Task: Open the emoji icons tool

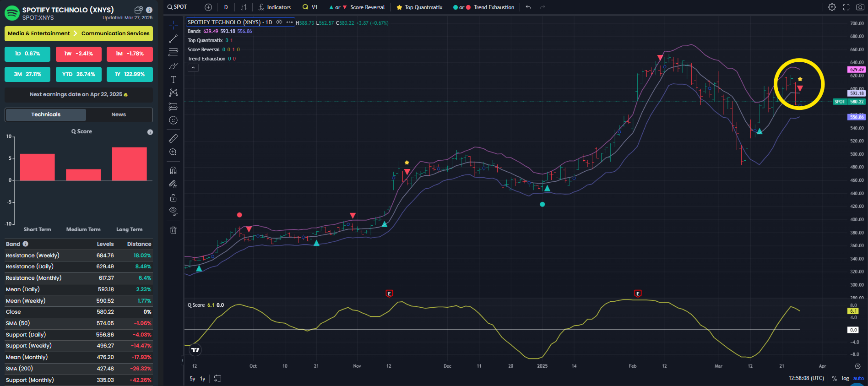Action: [173, 120]
